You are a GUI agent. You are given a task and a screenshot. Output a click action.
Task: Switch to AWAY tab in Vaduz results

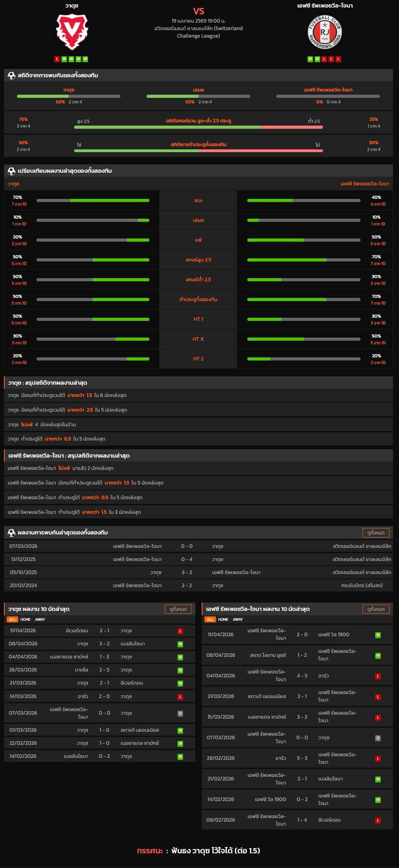tap(40, 620)
